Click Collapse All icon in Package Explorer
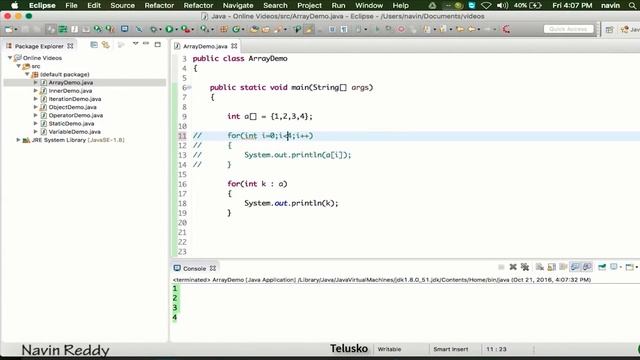This screenshot has width=640, height=360. [x=94, y=44]
